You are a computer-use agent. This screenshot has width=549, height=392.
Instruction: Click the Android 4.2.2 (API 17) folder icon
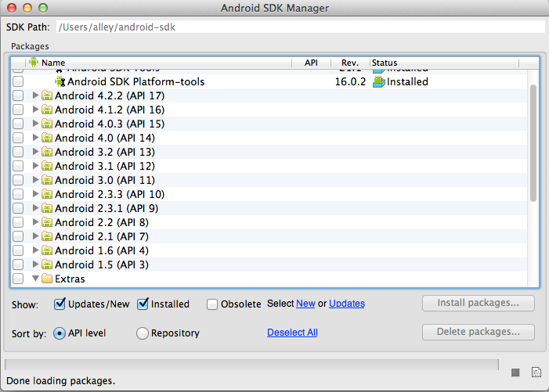[x=47, y=95]
